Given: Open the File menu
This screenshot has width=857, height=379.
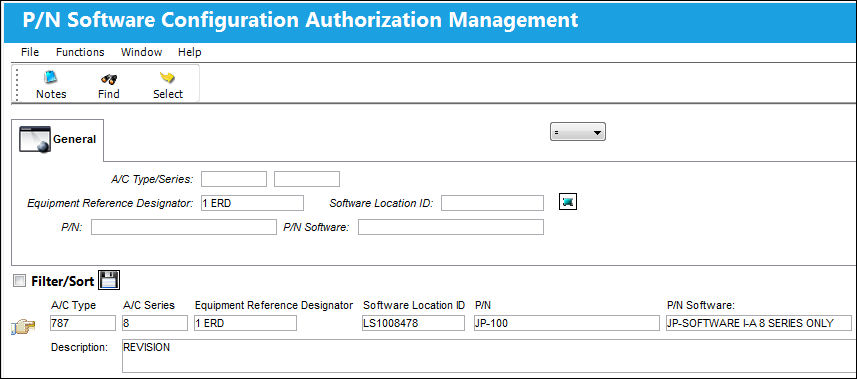Looking at the screenshot, I should 30,53.
